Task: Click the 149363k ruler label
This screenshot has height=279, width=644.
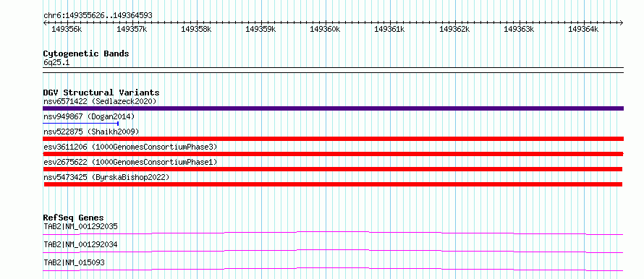Action: pyautogui.click(x=519, y=29)
